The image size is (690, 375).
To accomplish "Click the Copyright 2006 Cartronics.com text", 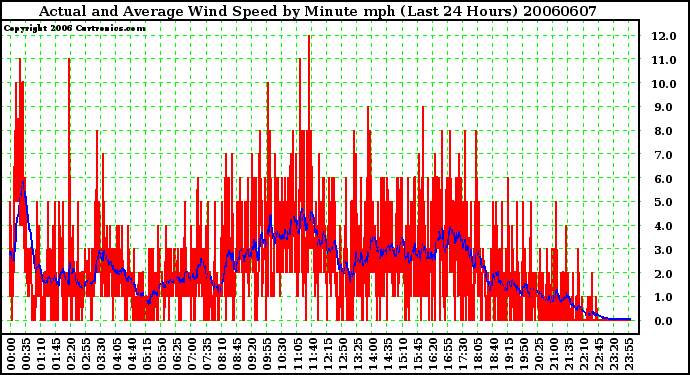I will [74, 29].
